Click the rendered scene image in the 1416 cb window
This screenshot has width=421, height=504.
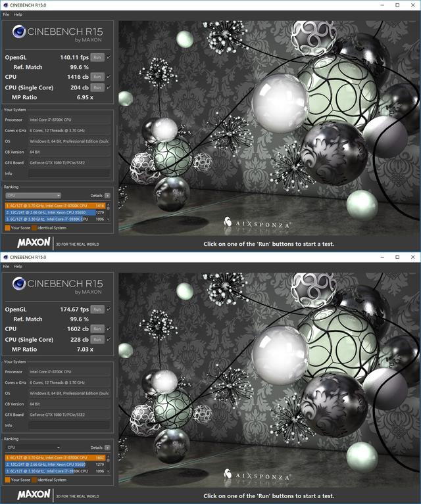point(269,128)
